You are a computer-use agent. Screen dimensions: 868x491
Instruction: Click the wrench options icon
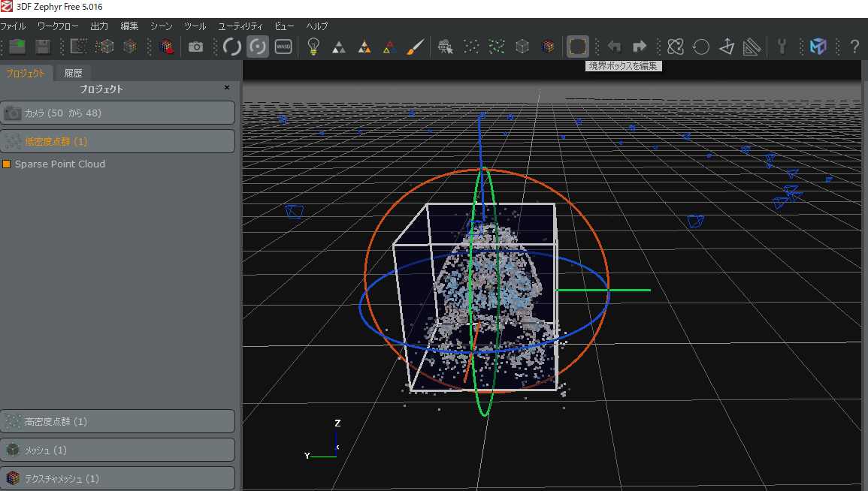782,47
